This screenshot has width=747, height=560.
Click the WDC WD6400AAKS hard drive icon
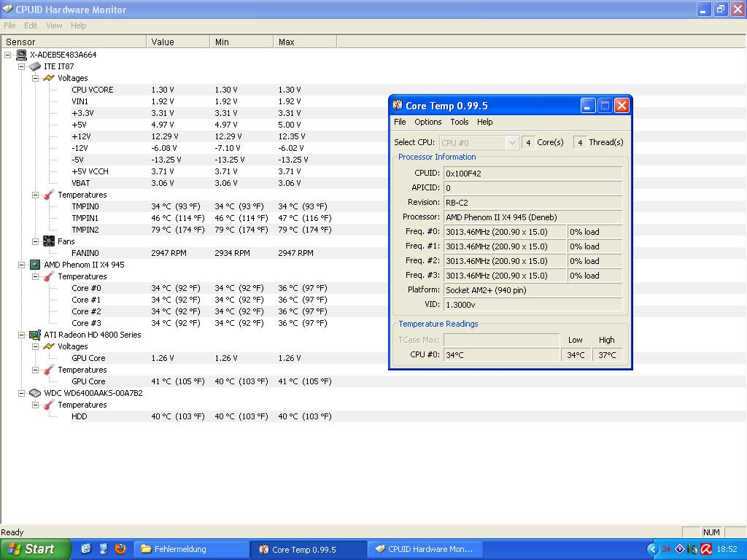point(35,393)
